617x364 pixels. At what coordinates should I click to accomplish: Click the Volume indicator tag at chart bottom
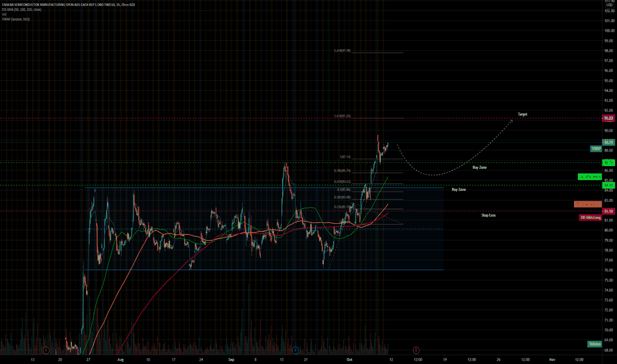(x=594, y=343)
